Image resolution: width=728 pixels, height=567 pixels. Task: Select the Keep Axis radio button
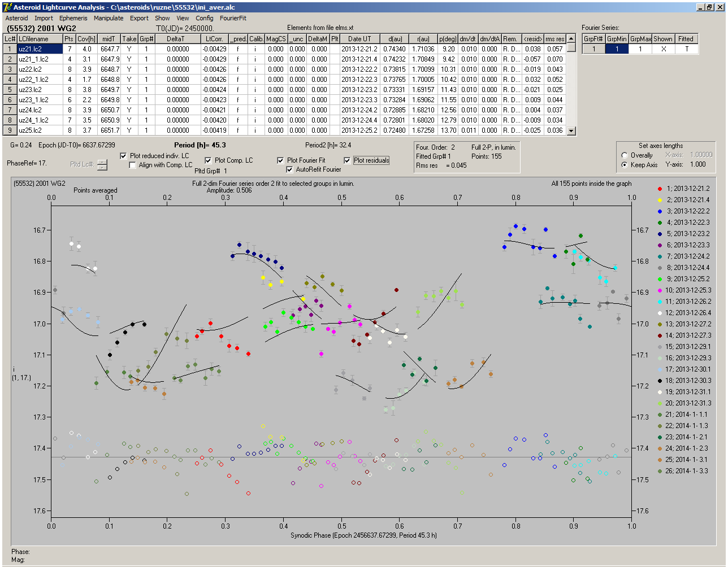click(625, 165)
